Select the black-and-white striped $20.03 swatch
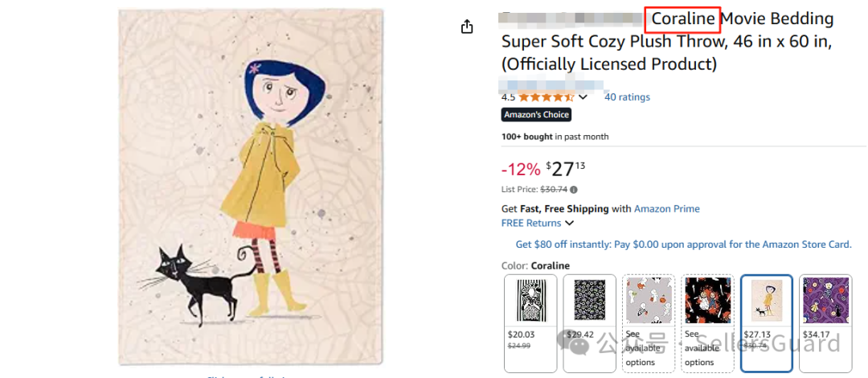Screen dimensions: 868x378 (x=530, y=323)
